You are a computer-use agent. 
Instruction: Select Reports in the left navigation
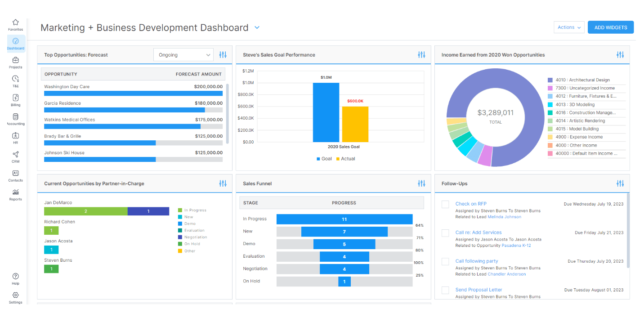(x=15, y=192)
